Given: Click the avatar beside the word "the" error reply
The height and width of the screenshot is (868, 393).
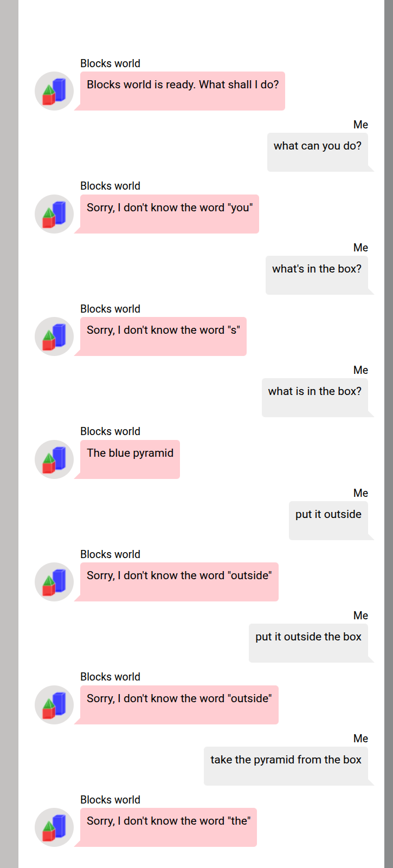Looking at the screenshot, I should [54, 827].
